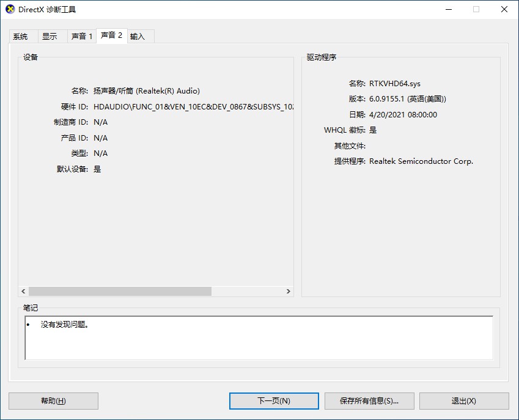This screenshot has width=519, height=420.
Task: Click 保存所有信息(S) to save all information
Action: [369, 401]
